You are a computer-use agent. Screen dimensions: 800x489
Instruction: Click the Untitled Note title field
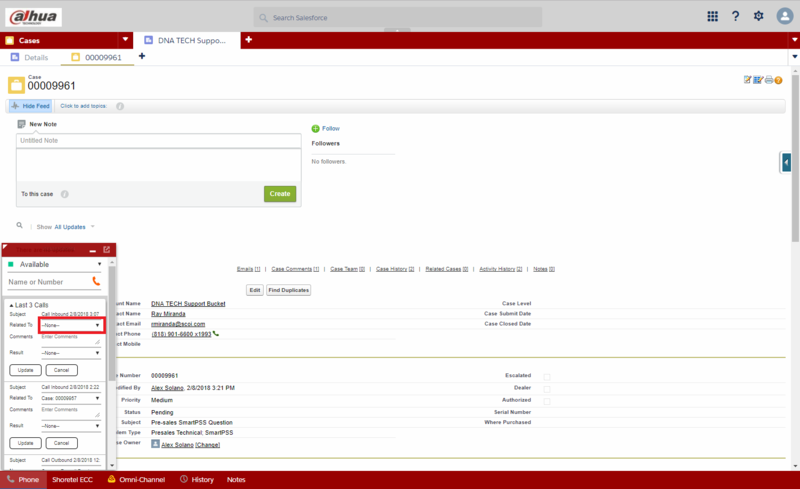pos(158,140)
